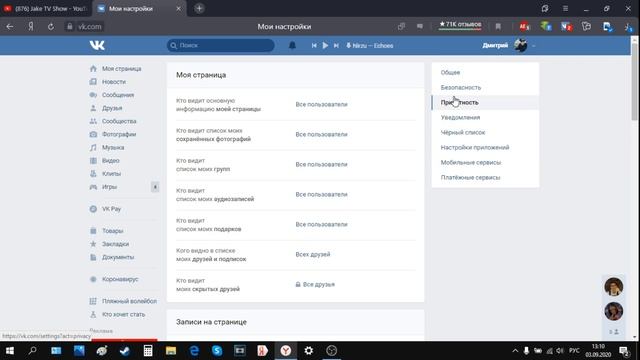Change who sees список моих групп
The width and height of the screenshot is (640, 360).
click(x=322, y=164)
